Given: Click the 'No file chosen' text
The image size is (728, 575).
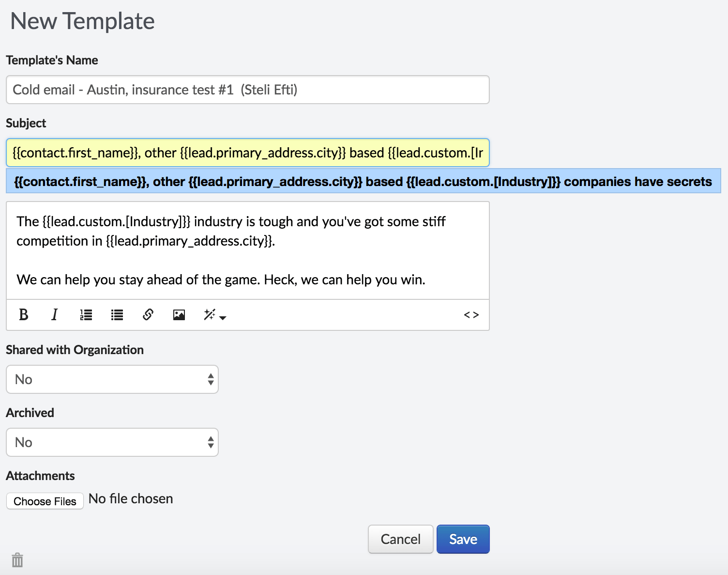Looking at the screenshot, I should coord(131,499).
